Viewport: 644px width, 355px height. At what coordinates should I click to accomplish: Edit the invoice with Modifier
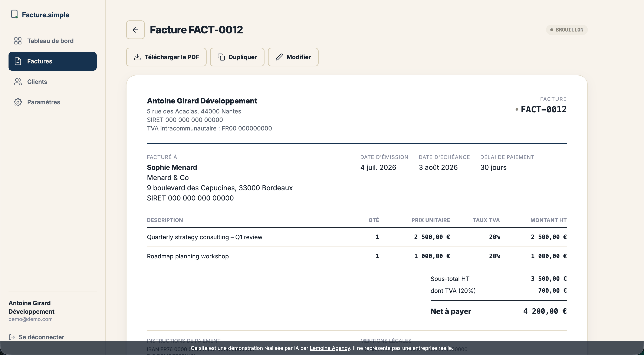tap(293, 57)
